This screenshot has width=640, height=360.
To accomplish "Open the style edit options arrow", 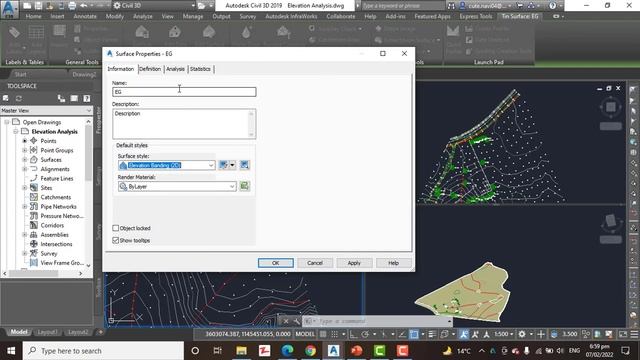I will coord(232,165).
